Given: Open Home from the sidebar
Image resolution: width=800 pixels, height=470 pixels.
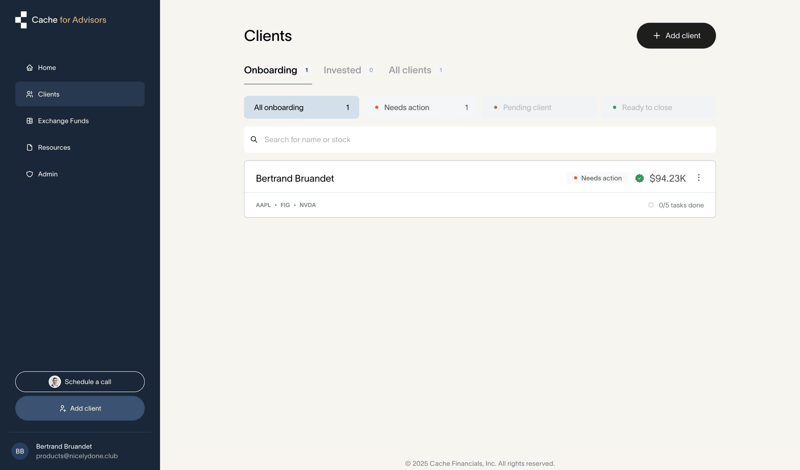Looking at the screenshot, I should pos(46,68).
